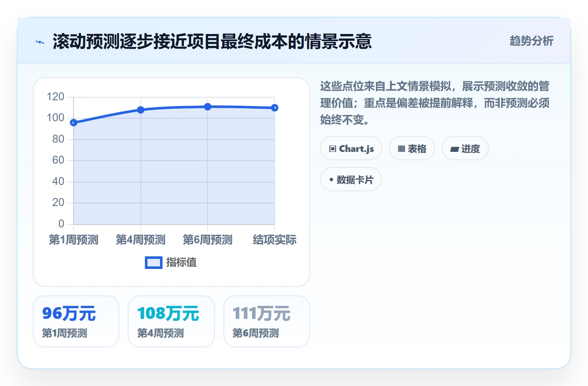This screenshot has height=386, width=588.
Task: Click the 第1周预测 x-axis label
Action: (x=73, y=240)
